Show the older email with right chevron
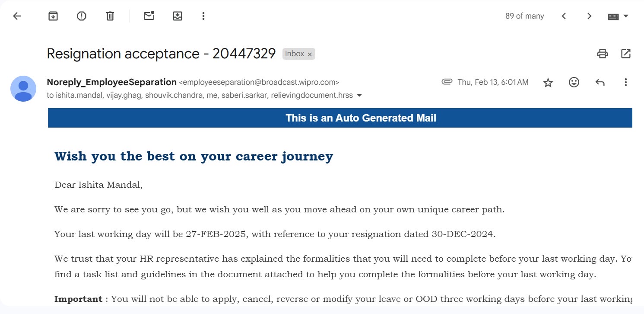Screen dimensions: 644x314 pos(589,16)
